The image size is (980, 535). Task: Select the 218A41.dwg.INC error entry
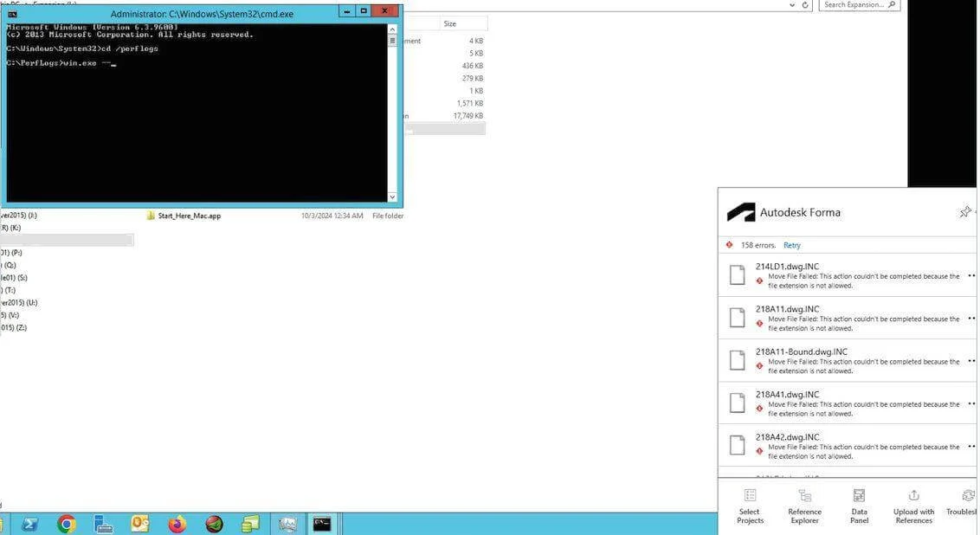click(848, 403)
